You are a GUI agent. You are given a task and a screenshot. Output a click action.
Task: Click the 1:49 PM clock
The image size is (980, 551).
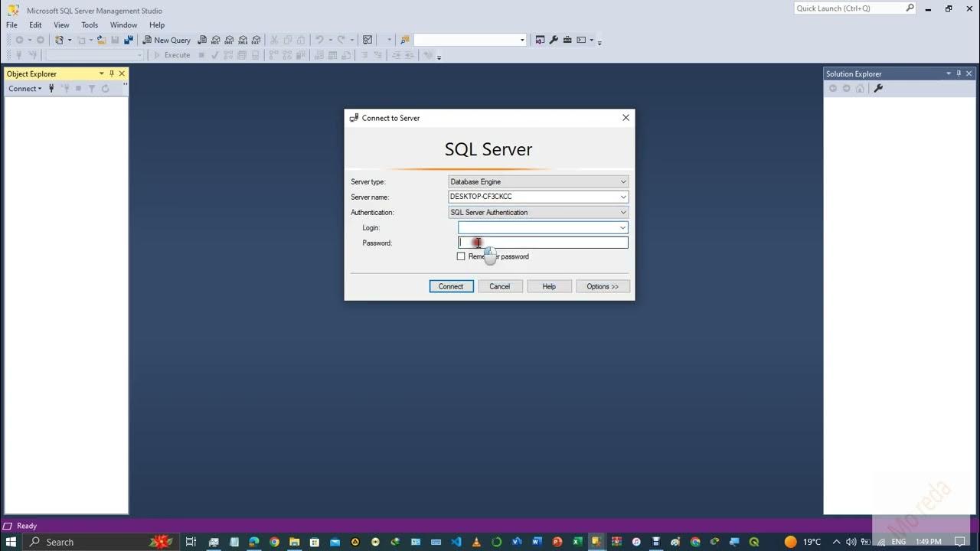(929, 542)
